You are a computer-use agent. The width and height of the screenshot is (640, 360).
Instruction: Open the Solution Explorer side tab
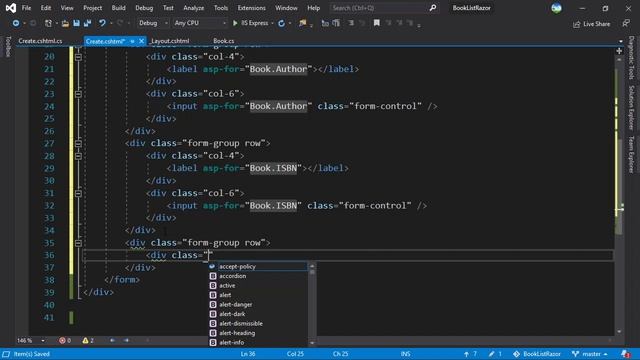tap(631, 108)
